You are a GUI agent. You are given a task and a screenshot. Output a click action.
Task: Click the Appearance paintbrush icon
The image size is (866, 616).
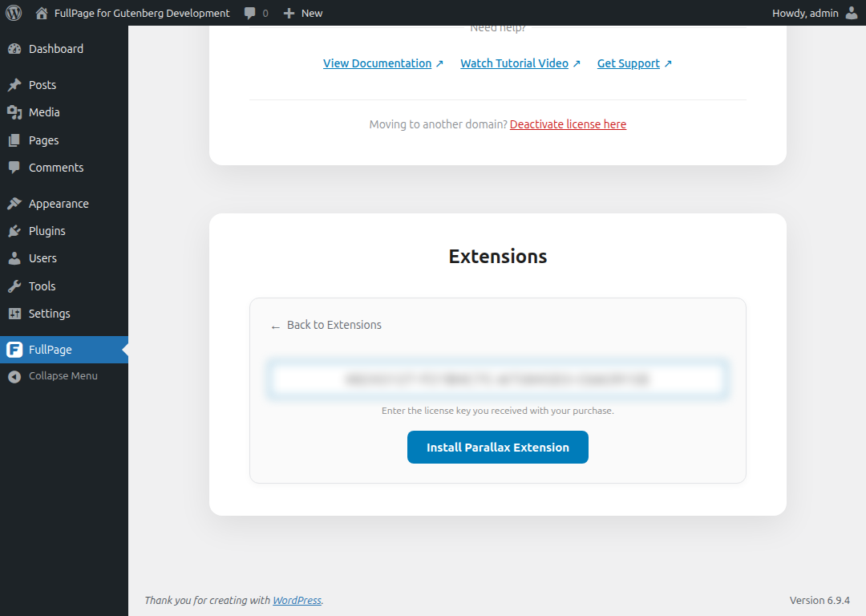click(14, 203)
